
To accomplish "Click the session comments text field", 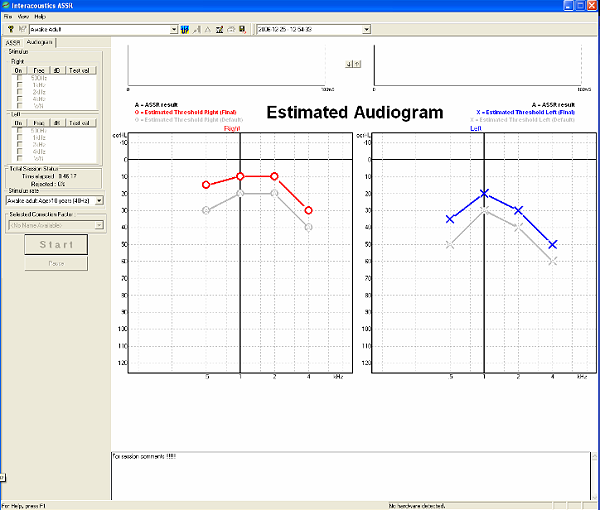I will pyautogui.click(x=350, y=475).
